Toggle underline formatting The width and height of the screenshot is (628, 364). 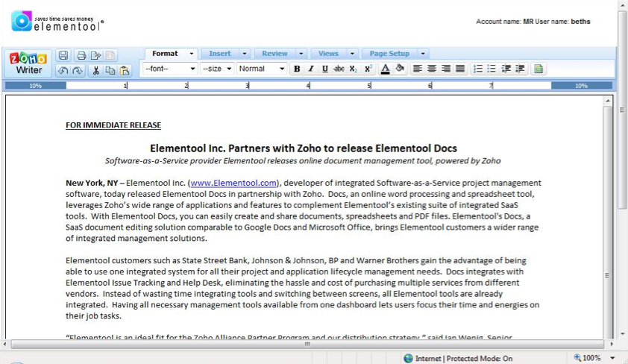pos(324,69)
